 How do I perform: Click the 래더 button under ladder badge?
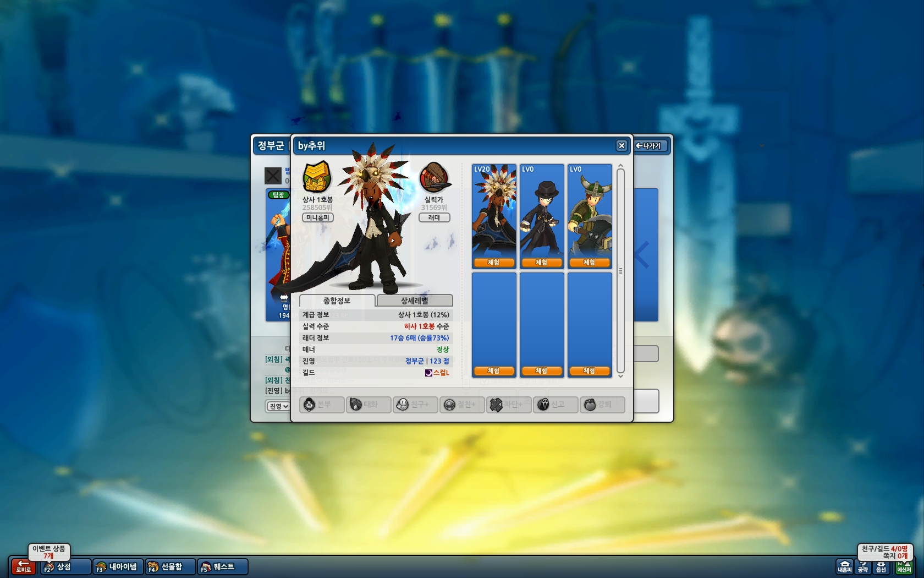tap(435, 217)
